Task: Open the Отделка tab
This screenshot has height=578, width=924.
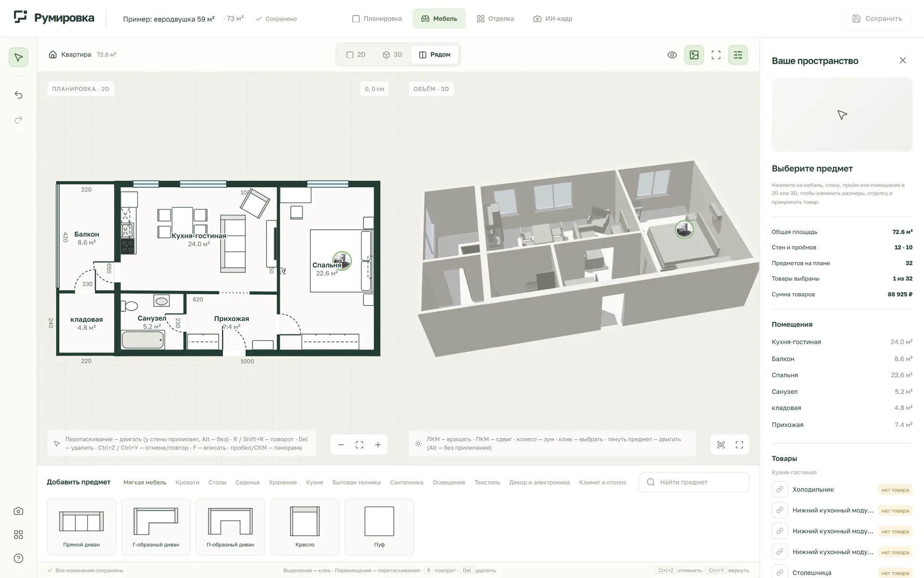Action: click(x=495, y=18)
